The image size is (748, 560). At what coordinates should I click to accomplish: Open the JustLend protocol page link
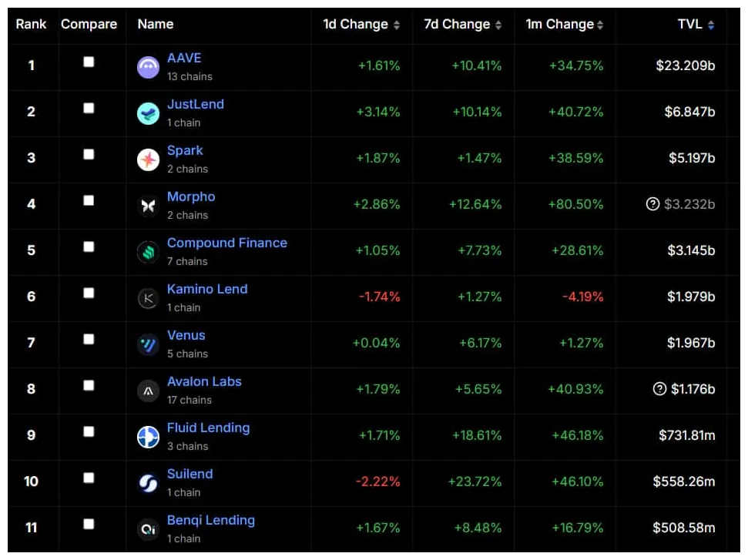(x=196, y=104)
